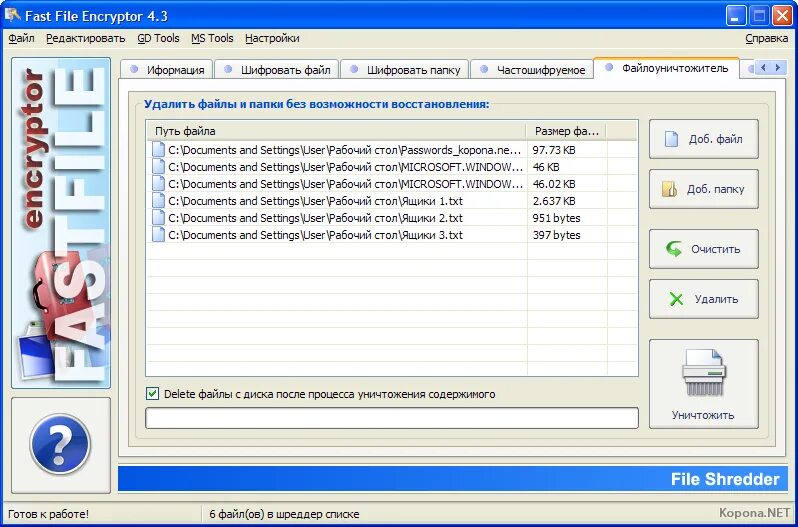Click the file icon of the 46.02 KB row
Image resolution: width=798 pixels, height=527 pixels.
point(159,184)
